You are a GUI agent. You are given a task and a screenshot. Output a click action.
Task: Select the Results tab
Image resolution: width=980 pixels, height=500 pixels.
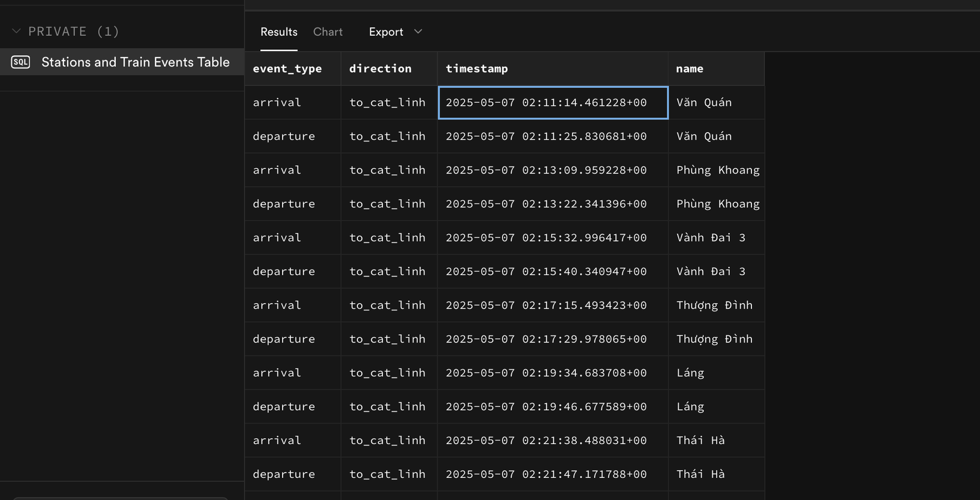tap(279, 32)
